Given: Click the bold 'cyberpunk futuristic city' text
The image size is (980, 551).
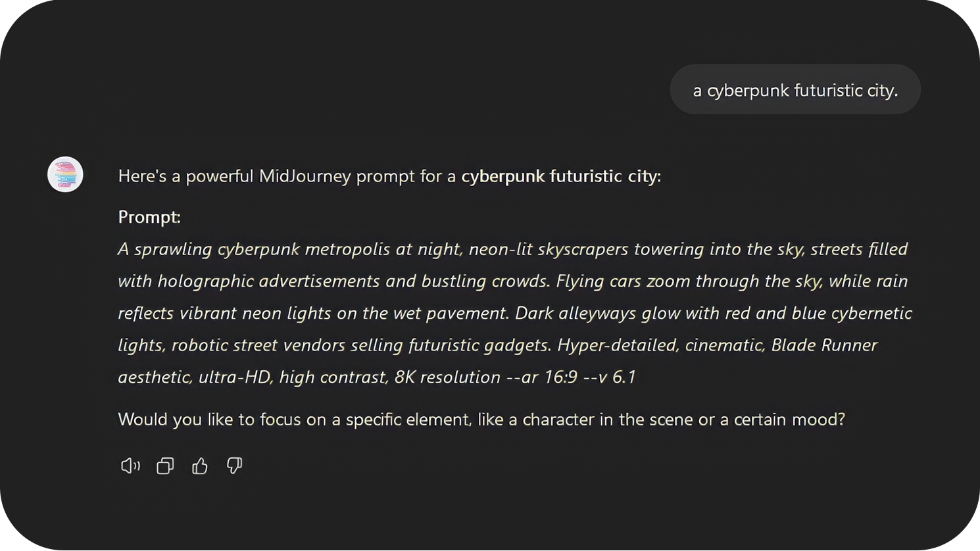Looking at the screenshot, I should tap(560, 176).
